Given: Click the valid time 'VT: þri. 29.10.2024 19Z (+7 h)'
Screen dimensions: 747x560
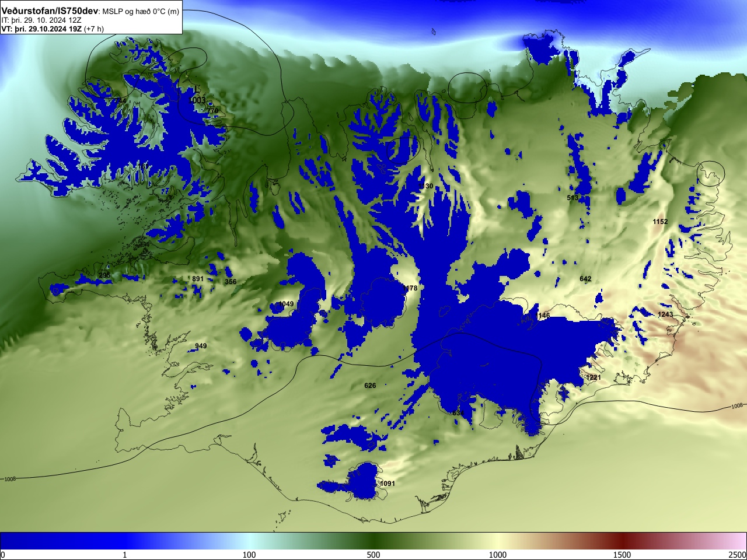Looking at the screenshot, I should tap(53, 29).
